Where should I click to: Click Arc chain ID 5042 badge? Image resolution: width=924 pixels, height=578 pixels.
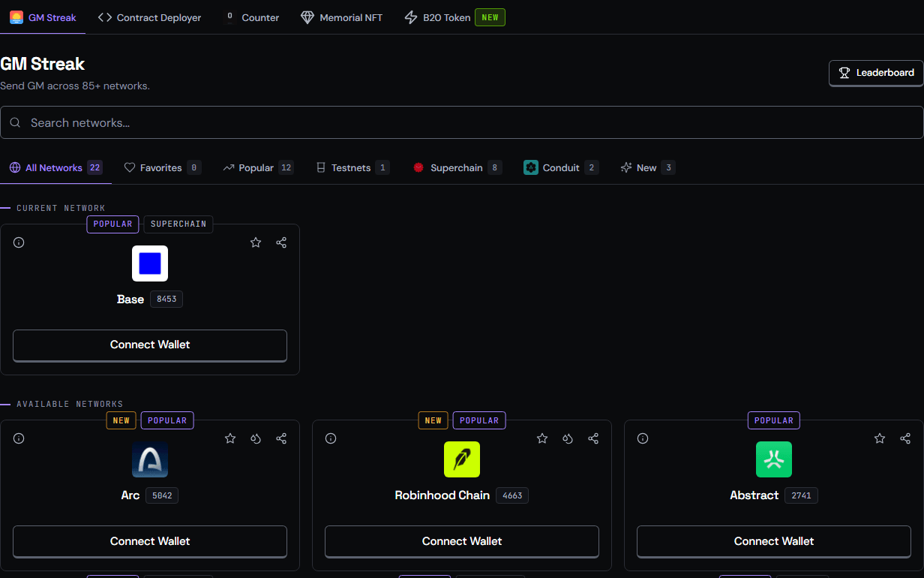[162, 495]
